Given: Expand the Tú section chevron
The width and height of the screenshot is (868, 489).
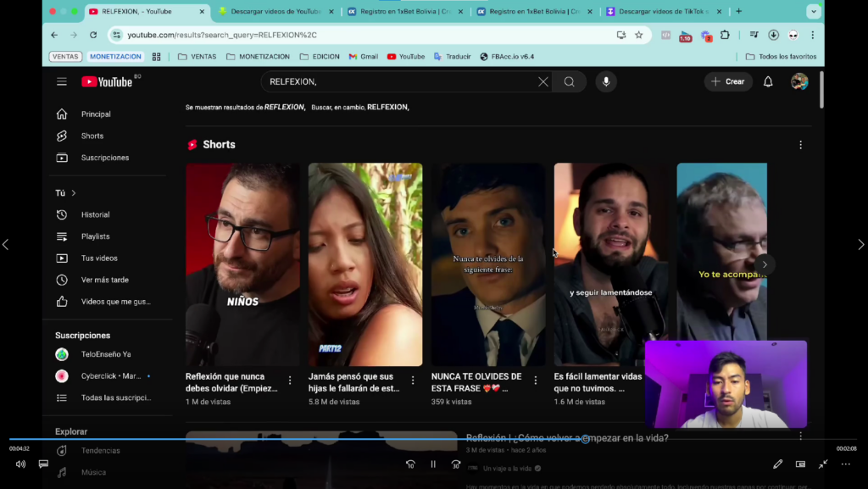Looking at the screenshot, I should click(74, 193).
